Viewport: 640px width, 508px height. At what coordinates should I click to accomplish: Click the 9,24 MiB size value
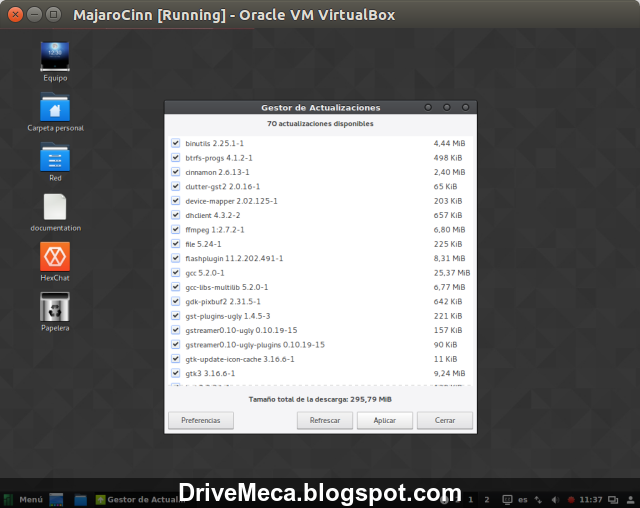click(449, 373)
